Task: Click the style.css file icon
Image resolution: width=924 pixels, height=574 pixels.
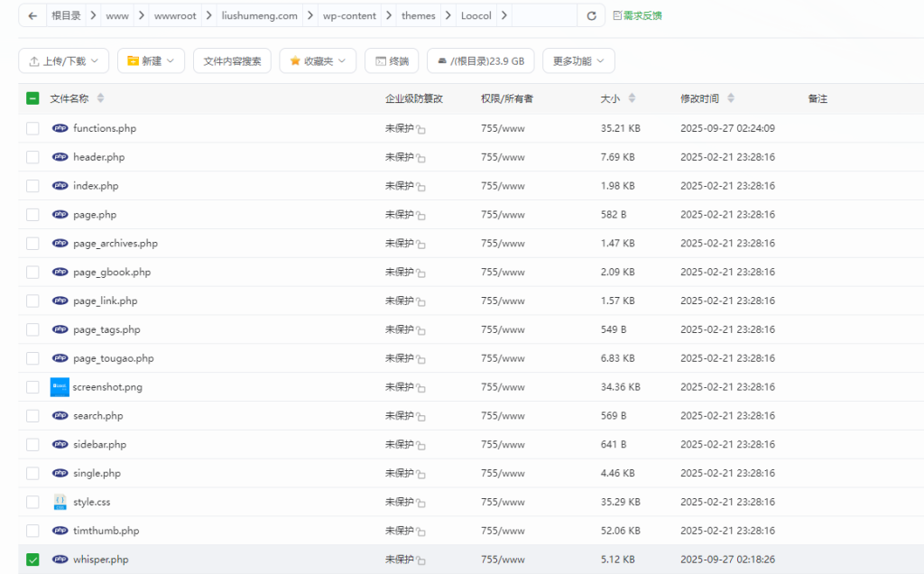Action: pos(60,502)
